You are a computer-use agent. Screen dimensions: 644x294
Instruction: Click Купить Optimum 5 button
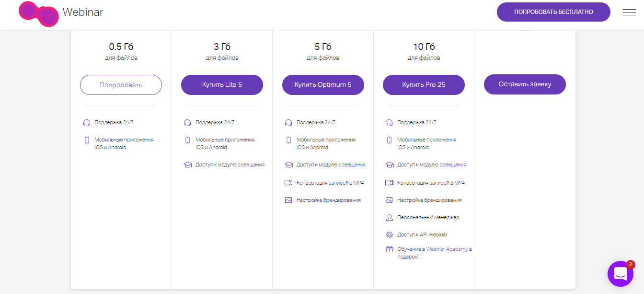323,85
